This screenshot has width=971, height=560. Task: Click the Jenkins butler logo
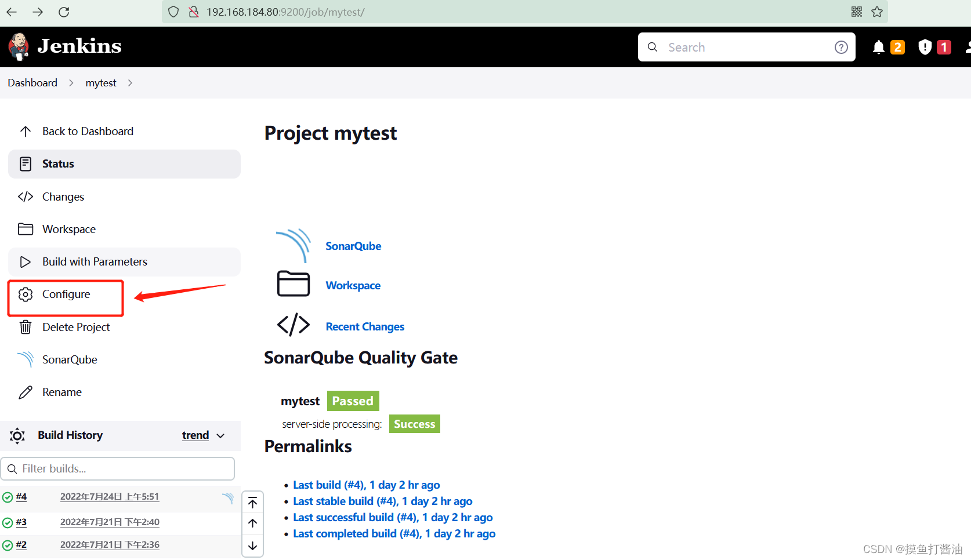coord(19,46)
